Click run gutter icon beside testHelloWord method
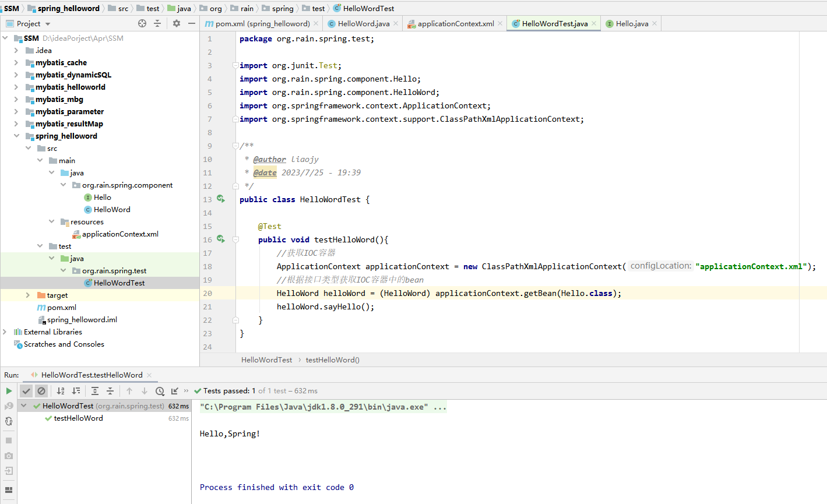 (x=221, y=239)
